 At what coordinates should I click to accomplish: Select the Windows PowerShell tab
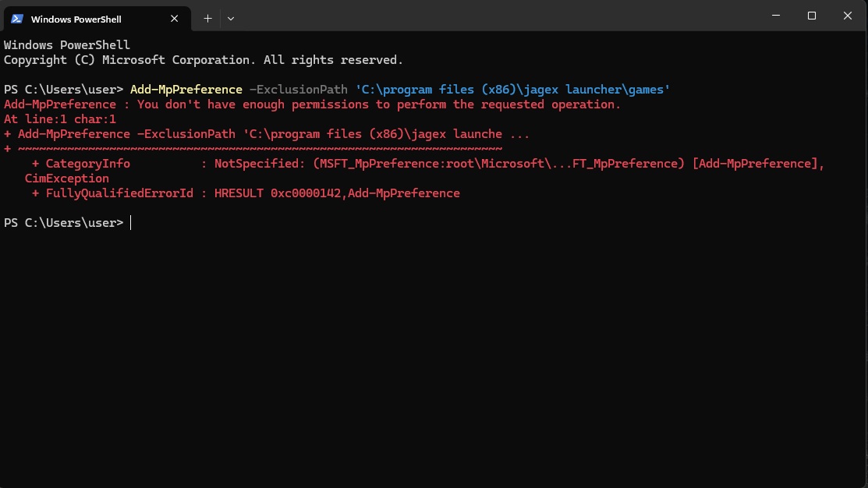click(x=97, y=19)
